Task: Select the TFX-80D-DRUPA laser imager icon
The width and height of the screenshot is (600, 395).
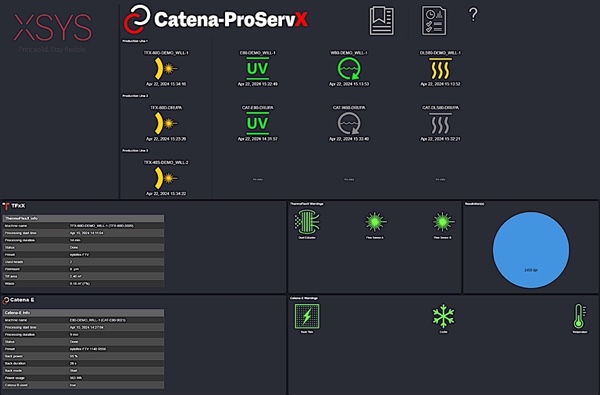Action: [x=166, y=124]
